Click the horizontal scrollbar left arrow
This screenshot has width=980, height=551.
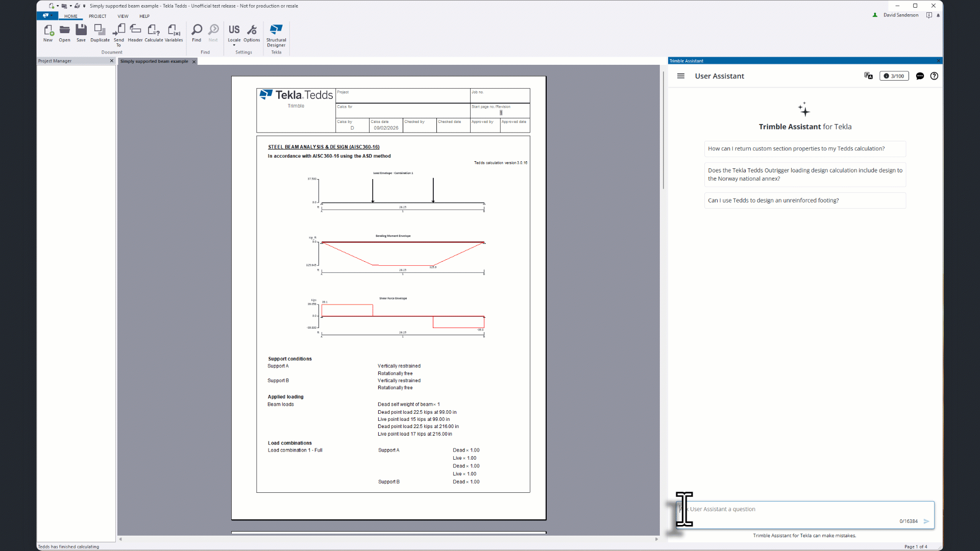(x=120, y=539)
